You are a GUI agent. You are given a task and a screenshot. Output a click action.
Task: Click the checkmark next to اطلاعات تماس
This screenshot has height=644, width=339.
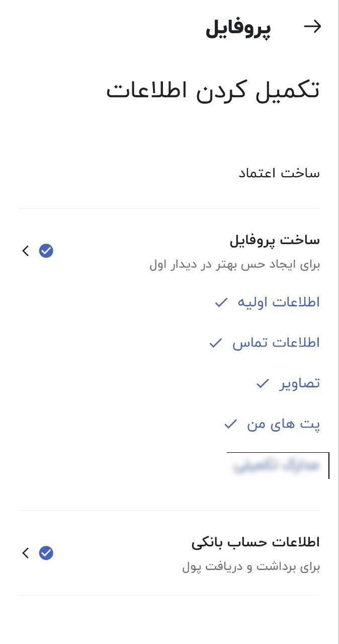[x=216, y=343]
